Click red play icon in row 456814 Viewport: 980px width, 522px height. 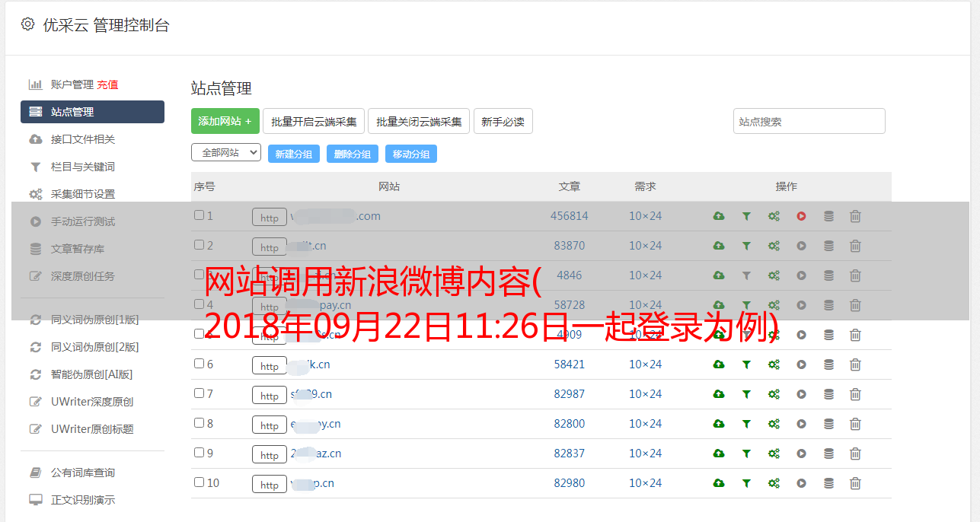pos(801,216)
